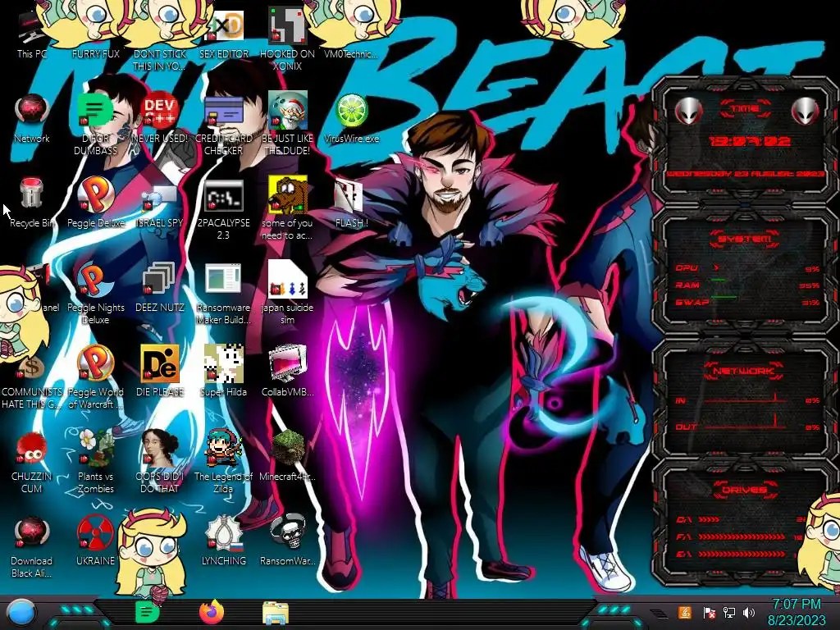
Task: Click the RAM usage row in SYSTEM widget
Action: [x=747, y=285]
